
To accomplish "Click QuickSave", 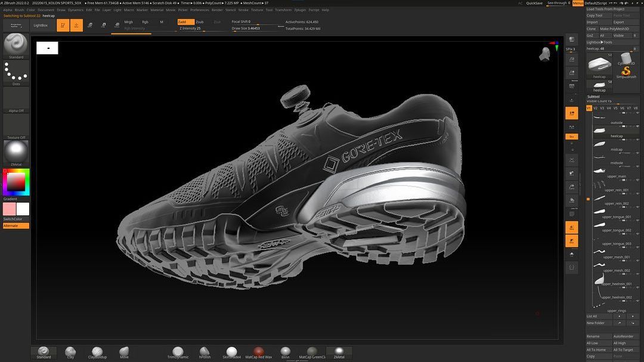I will tap(534, 4).
